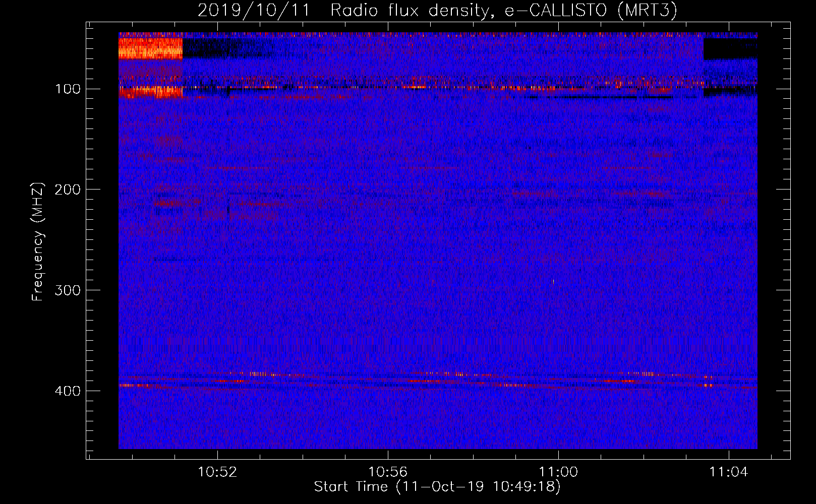Click the 300 frequency tick label
Image resolution: width=816 pixels, height=504 pixels.
point(68,291)
